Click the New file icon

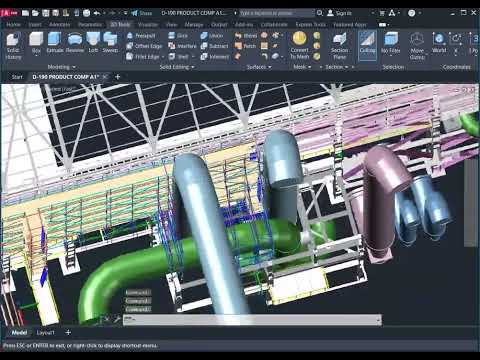[25, 13]
